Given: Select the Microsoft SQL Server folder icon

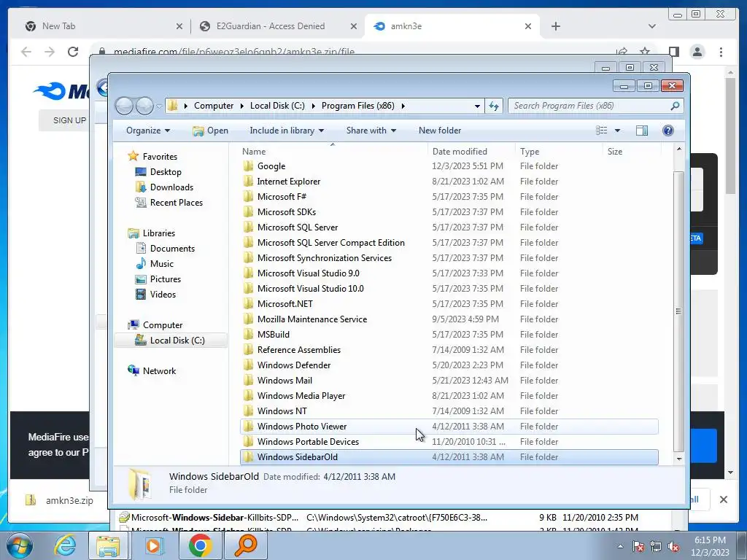Looking at the screenshot, I should (x=248, y=227).
